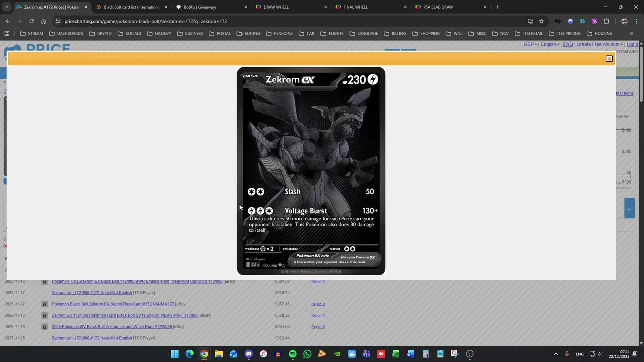
Task: Expand Create Free Account menu
Action: [x=600, y=44]
